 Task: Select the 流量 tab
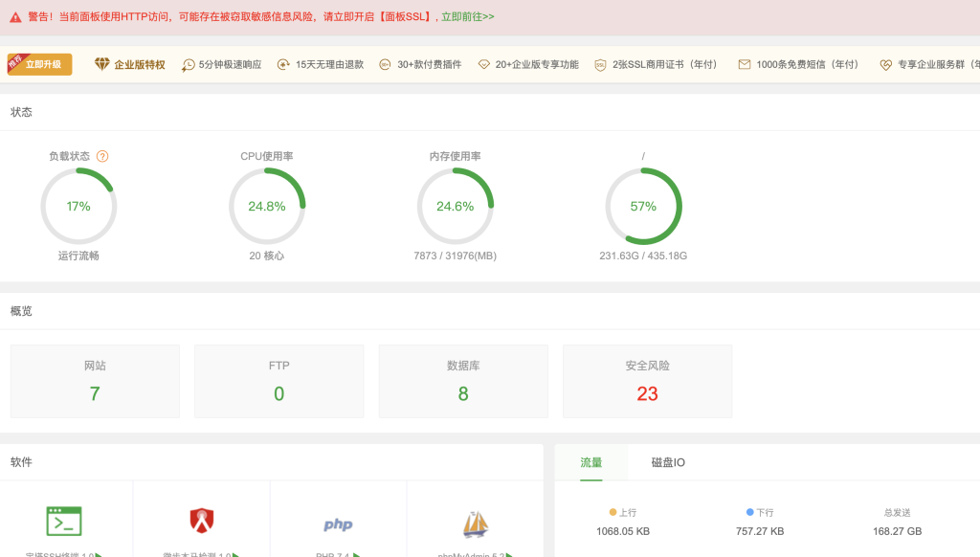[590, 462]
